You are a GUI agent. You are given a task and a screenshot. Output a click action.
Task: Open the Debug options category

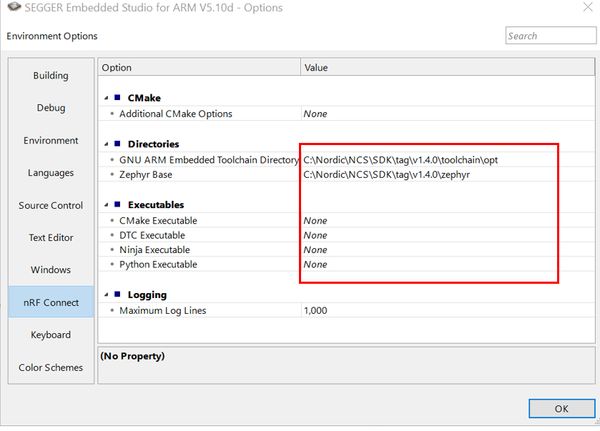[x=51, y=108]
